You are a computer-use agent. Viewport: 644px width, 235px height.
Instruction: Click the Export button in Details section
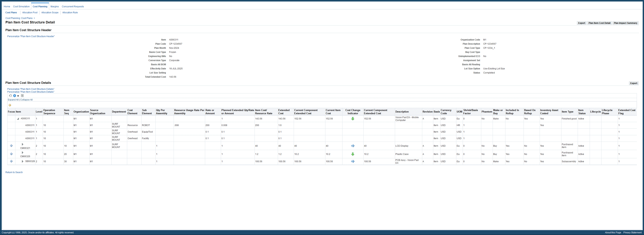pyautogui.click(x=633, y=83)
